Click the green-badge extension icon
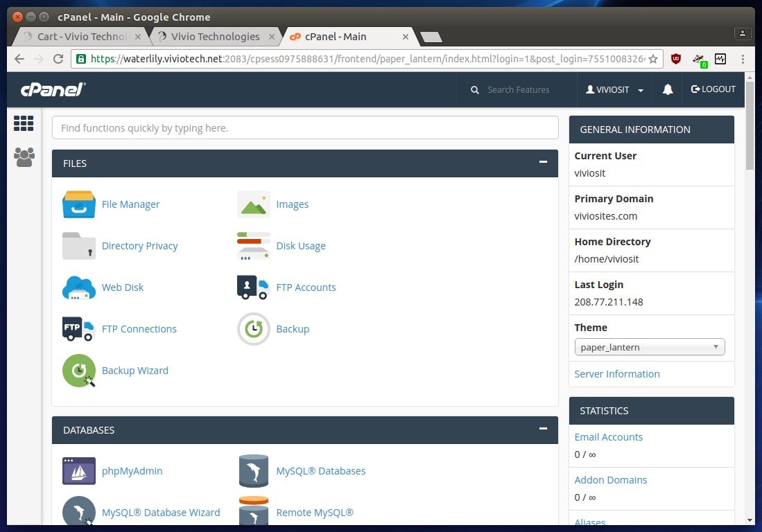The height and width of the screenshot is (532, 762). pyautogui.click(x=700, y=60)
